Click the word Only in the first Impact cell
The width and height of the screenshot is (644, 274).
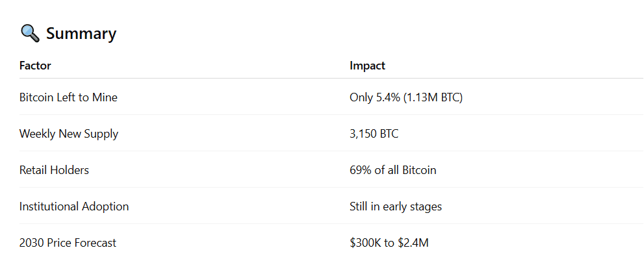pyautogui.click(x=361, y=97)
